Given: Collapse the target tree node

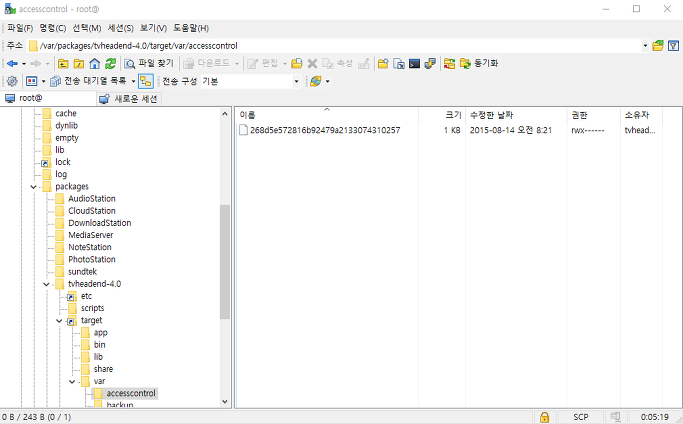Looking at the screenshot, I should (x=59, y=321).
